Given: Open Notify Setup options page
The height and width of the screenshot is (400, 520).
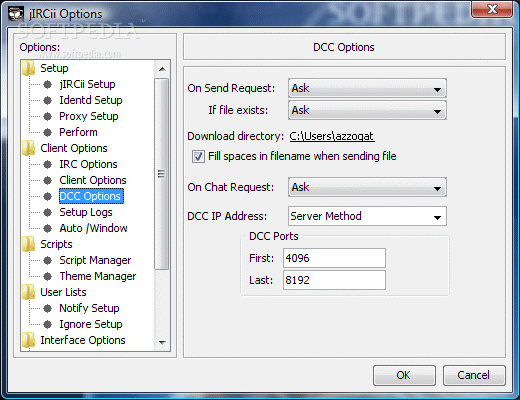Looking at the screenshot, I should click(89, 308).
